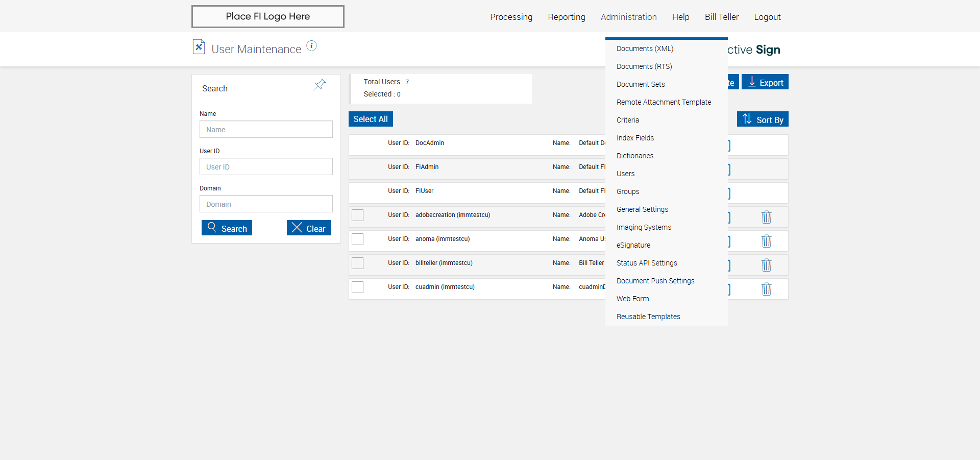Open General Settings menu entry
The width and height of the screenshot is (980, 460).
point(642,209)
